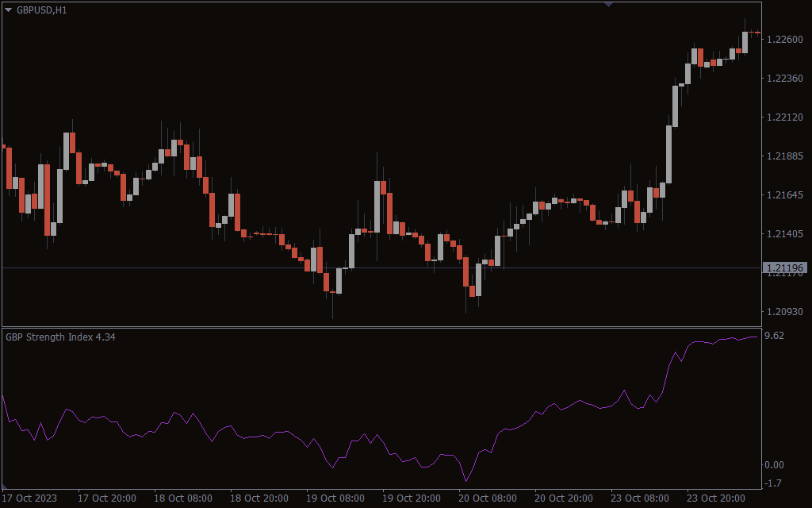The image size is (812, 508).
Task: Click the 0.00 indicator scale level
Action: click(774, 465)
